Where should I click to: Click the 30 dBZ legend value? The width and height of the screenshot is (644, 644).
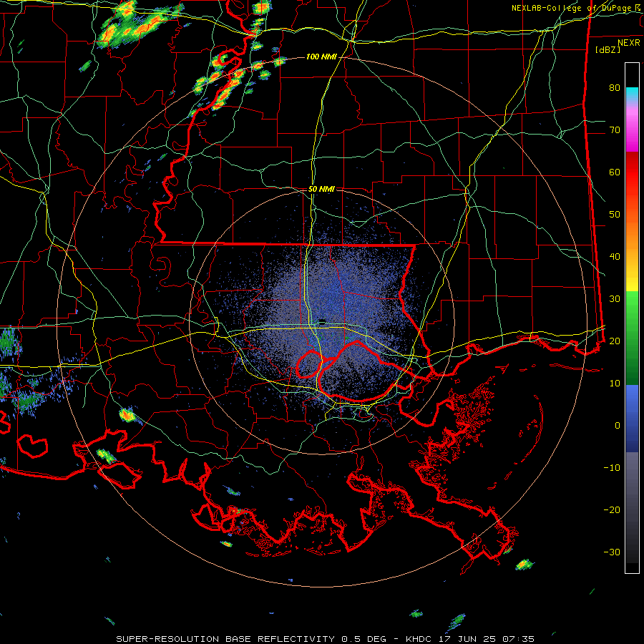tap(615, 298)
